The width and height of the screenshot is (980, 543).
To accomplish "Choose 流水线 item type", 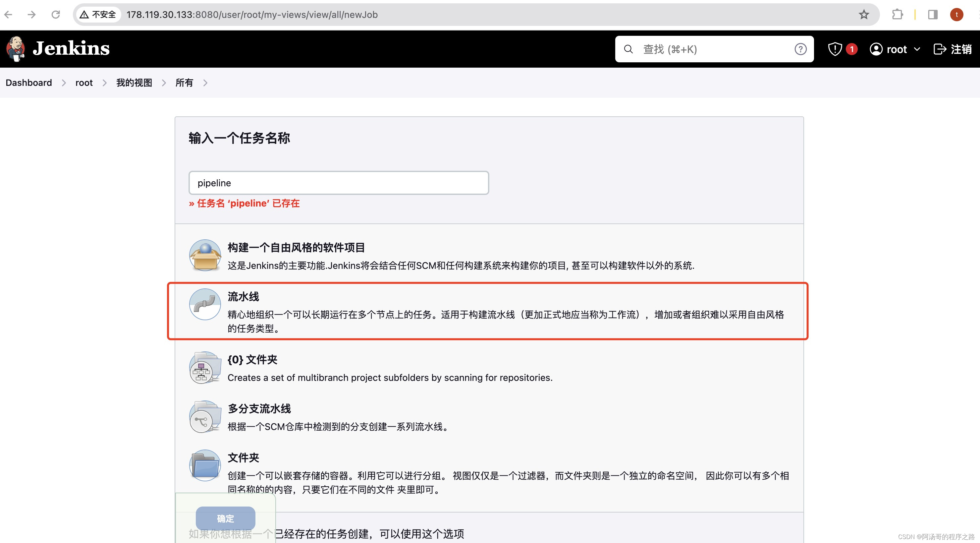I will tap(489, 311).
